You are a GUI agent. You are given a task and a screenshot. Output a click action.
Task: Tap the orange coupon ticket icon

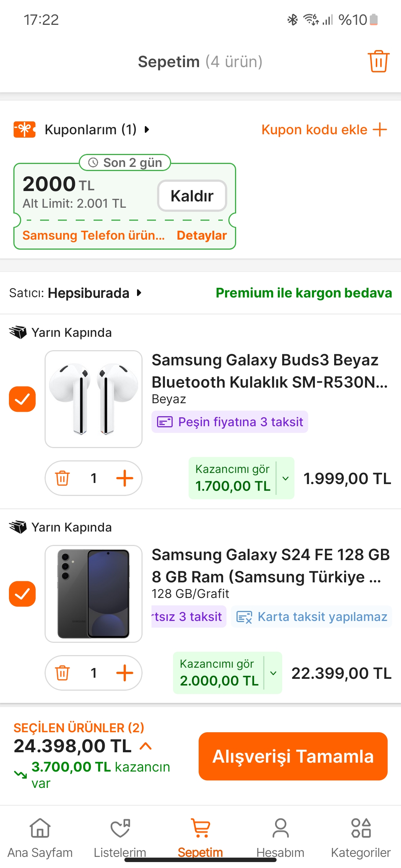tap(25, 129)
